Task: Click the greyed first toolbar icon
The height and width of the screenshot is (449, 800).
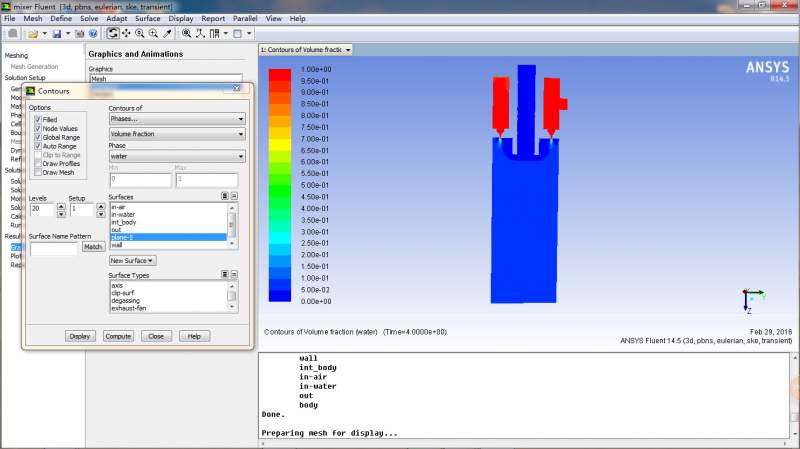Action: tap(13, 34)
